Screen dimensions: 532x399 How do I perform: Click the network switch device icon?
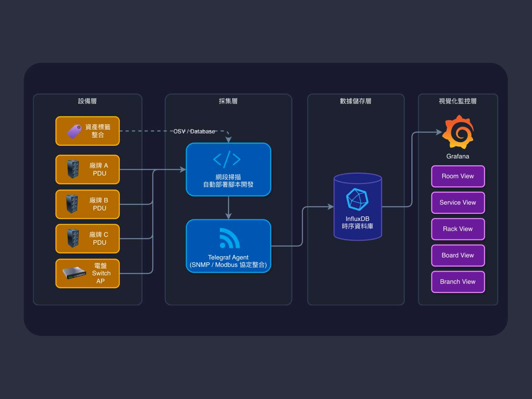coord(74,273)
